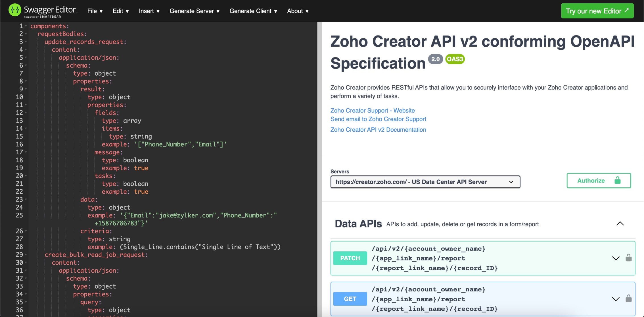Image resolution: width=644 pixels, height=317 pixels.
Task: Click the lock icon on the PATCH endpoint
Action: click(x=629, y=258)
